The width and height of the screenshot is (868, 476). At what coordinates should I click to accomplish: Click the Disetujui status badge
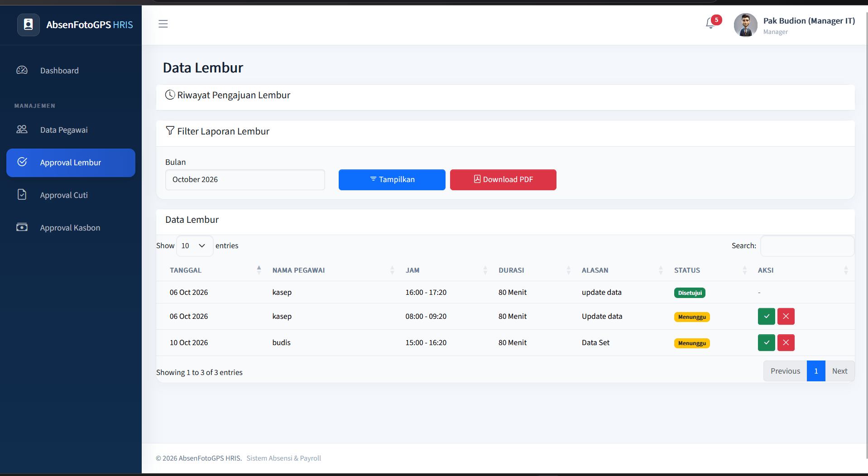click(690, 293)
